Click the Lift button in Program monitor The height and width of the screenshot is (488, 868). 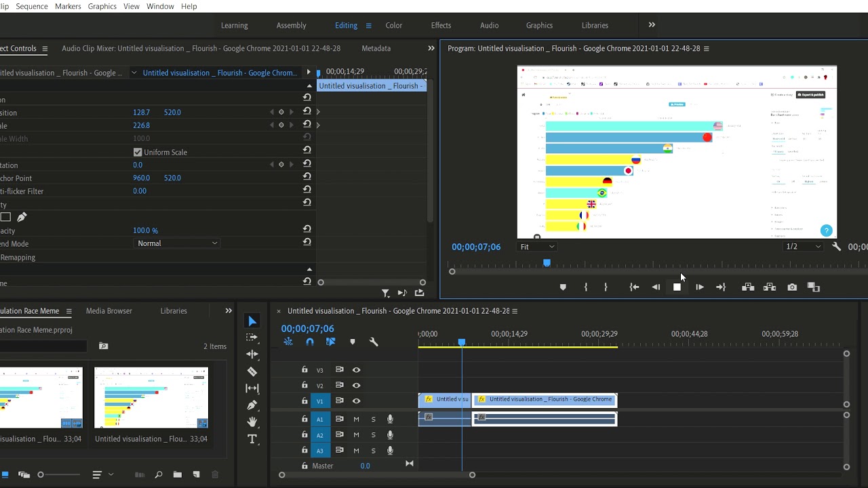[x=748, y=287]
